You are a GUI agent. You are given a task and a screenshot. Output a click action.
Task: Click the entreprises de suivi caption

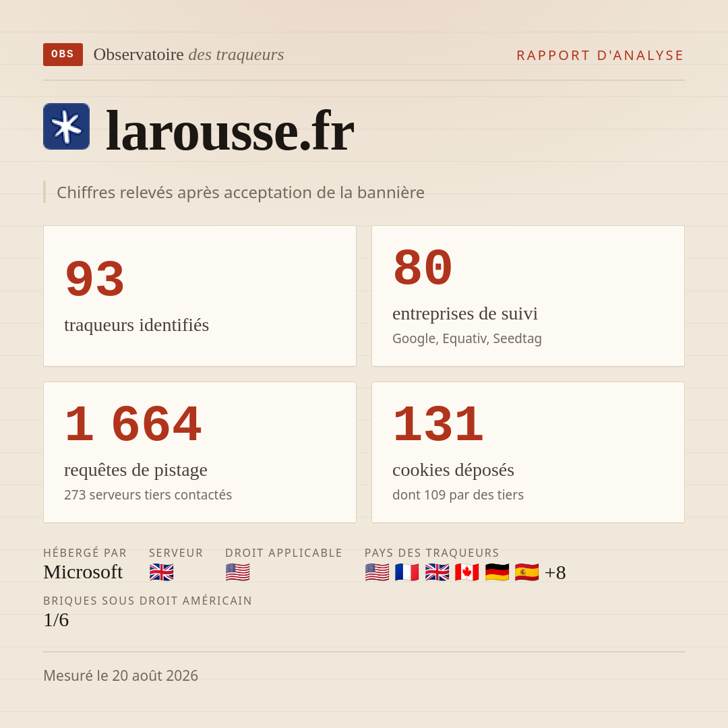(464, 314)
